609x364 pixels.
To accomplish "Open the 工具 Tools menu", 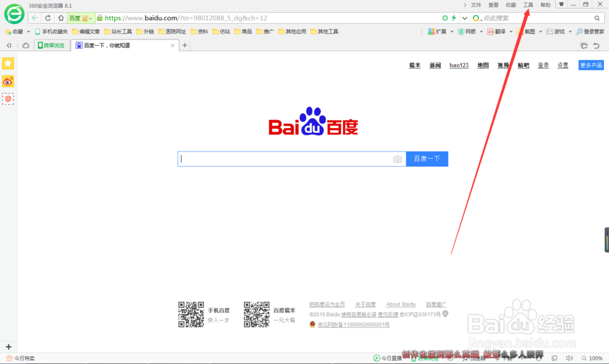I will coord(527,5).
